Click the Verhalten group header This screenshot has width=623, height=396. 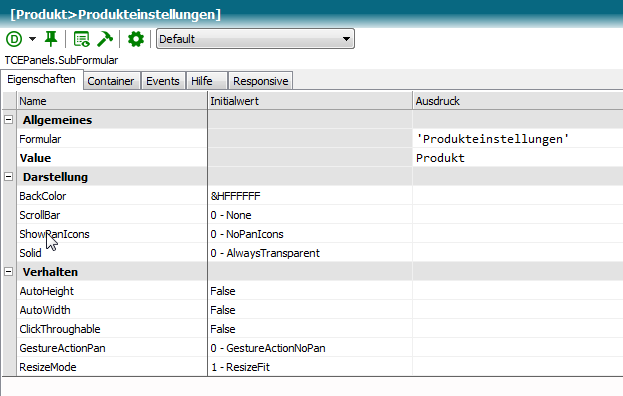pos(50,272)
